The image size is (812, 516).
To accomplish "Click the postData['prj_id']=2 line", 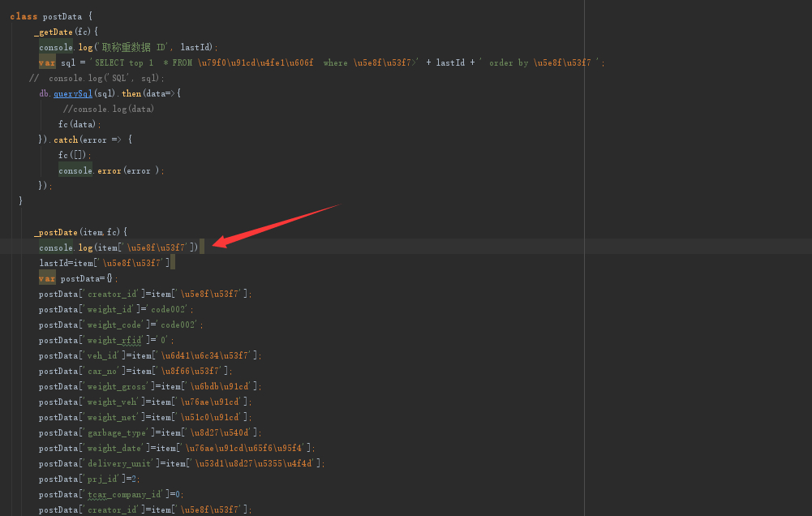I will 89,479.
